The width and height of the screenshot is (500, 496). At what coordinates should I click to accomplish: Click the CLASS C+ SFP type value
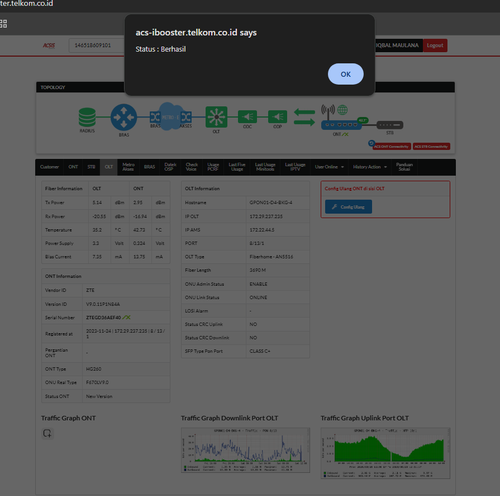[260, 351]
